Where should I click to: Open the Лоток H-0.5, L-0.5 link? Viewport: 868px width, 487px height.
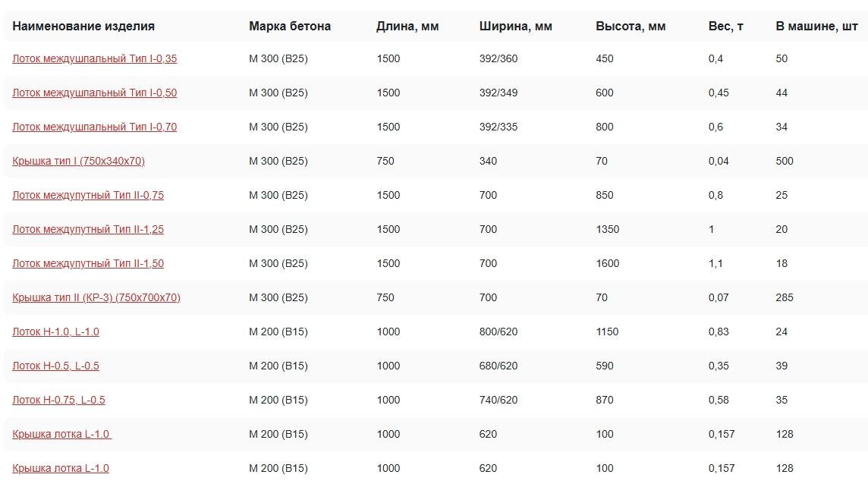click(55, 366)
